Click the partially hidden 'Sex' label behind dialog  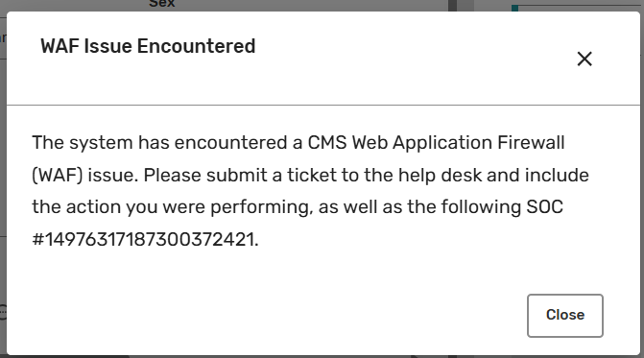click(x=162, y=4)
